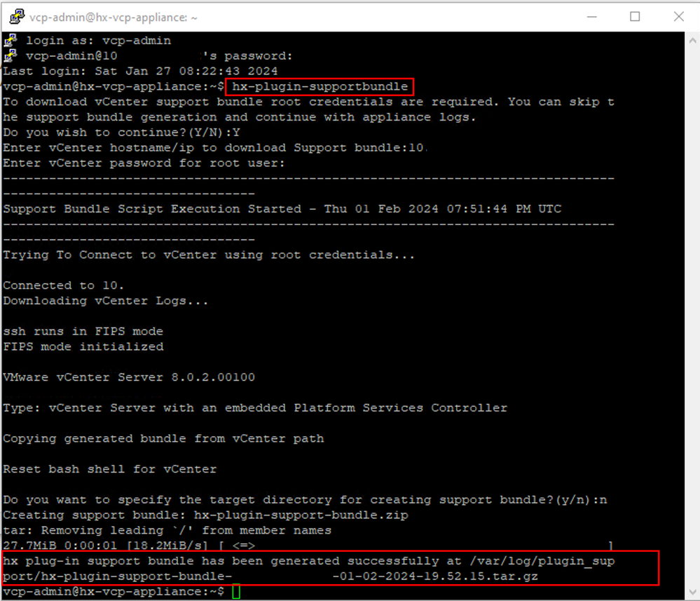Click 'login as: vcp-admin' line

[x=98, y=40]
